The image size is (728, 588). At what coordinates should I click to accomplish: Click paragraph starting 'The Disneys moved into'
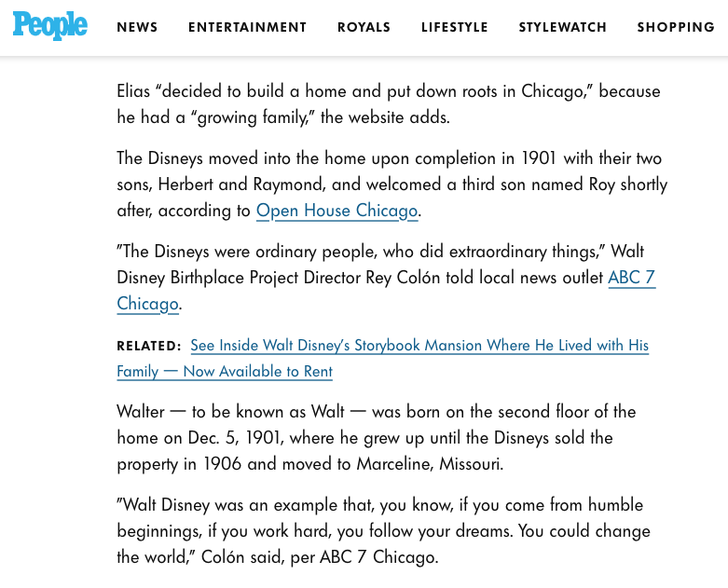[391, 185]
